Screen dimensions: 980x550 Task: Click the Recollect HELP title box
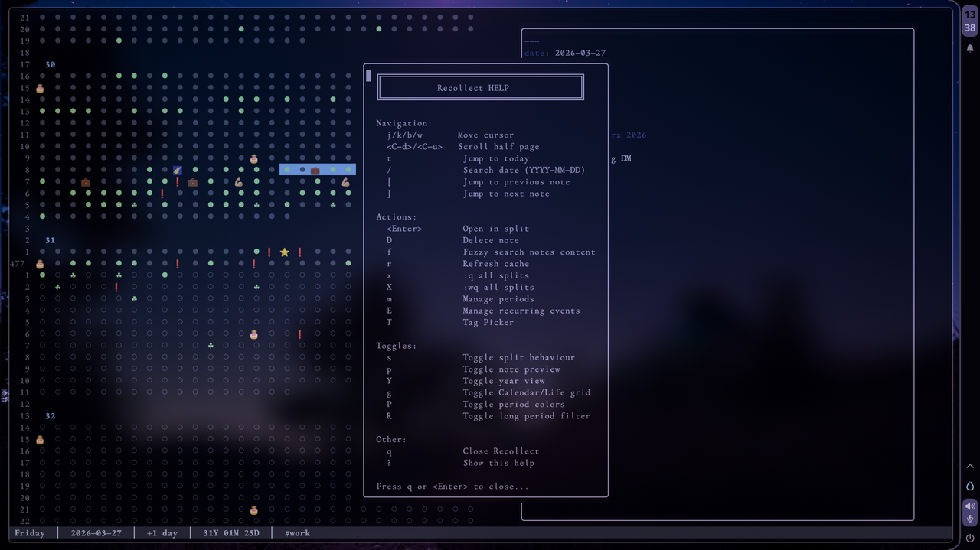(481, 87)
